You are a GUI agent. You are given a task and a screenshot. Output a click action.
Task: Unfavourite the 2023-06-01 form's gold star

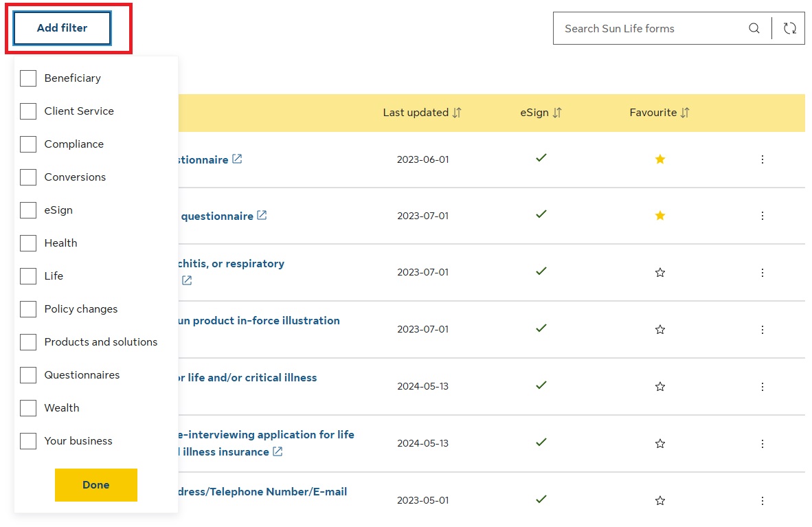tap(660, 159)
